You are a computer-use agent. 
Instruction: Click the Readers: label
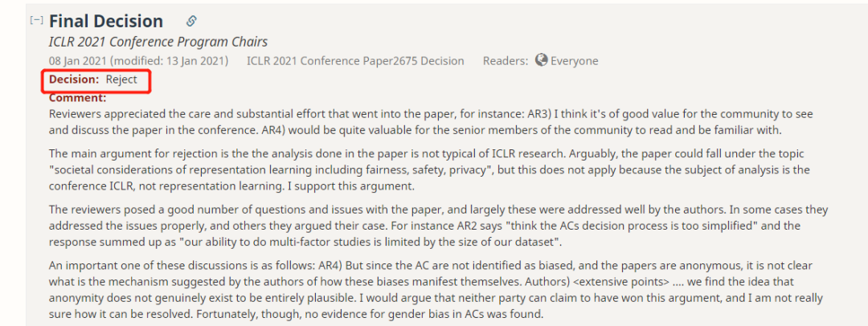coord(506,61)
